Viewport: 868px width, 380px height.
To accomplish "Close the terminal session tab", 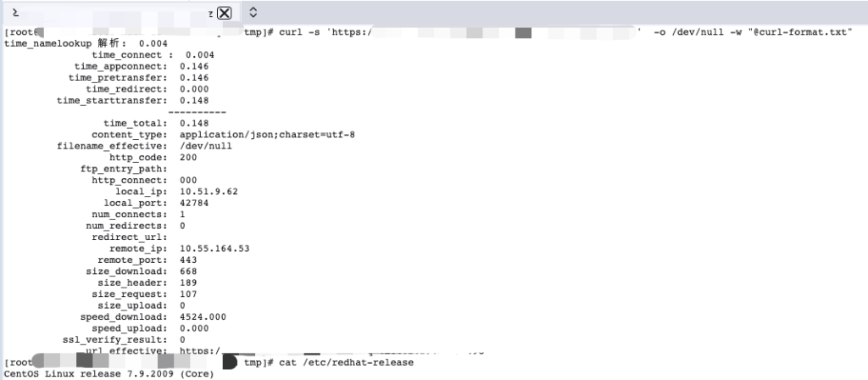I will point(224,13).
